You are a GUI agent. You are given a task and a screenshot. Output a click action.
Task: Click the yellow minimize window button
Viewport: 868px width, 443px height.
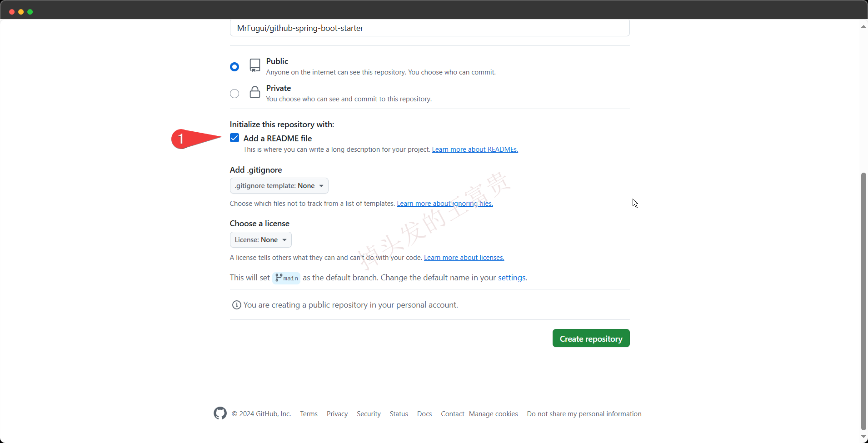21,12
